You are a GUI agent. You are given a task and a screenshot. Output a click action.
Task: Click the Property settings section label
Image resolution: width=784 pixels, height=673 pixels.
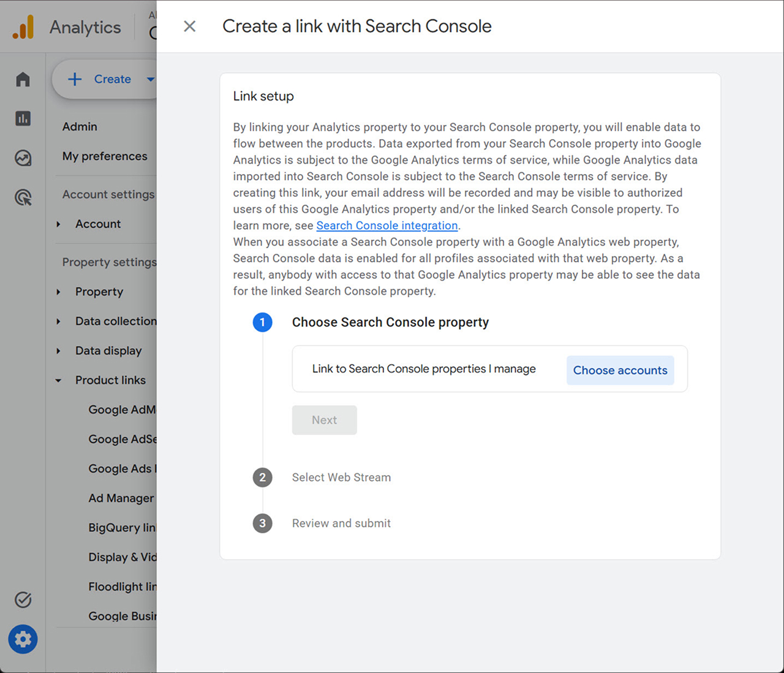pos(110,262)
